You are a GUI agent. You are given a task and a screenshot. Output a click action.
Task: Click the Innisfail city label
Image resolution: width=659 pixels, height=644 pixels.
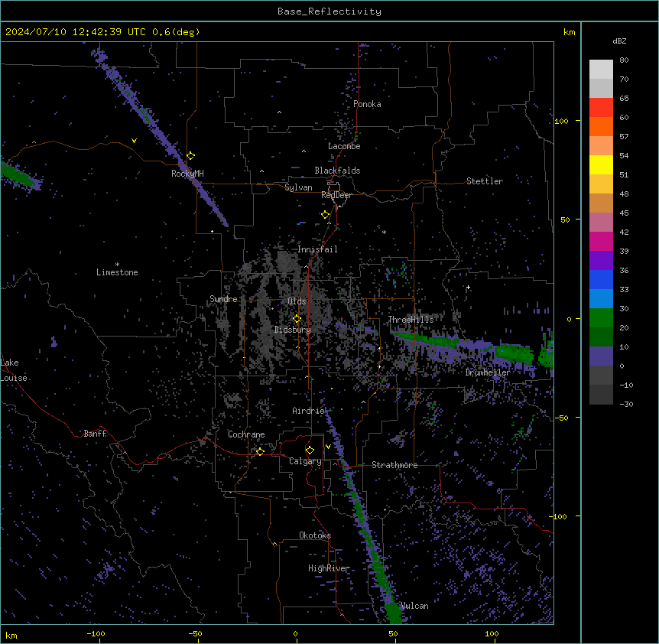tap(317, 249)
